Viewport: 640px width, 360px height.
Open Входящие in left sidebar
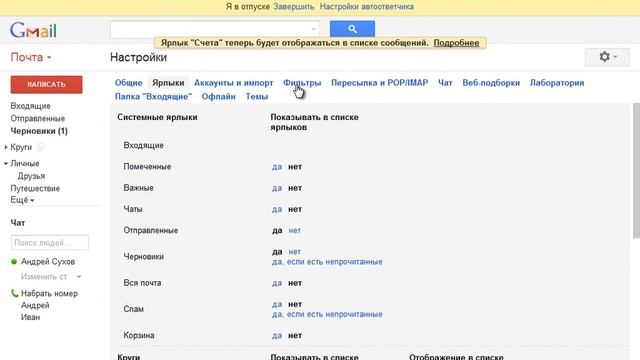31,106
